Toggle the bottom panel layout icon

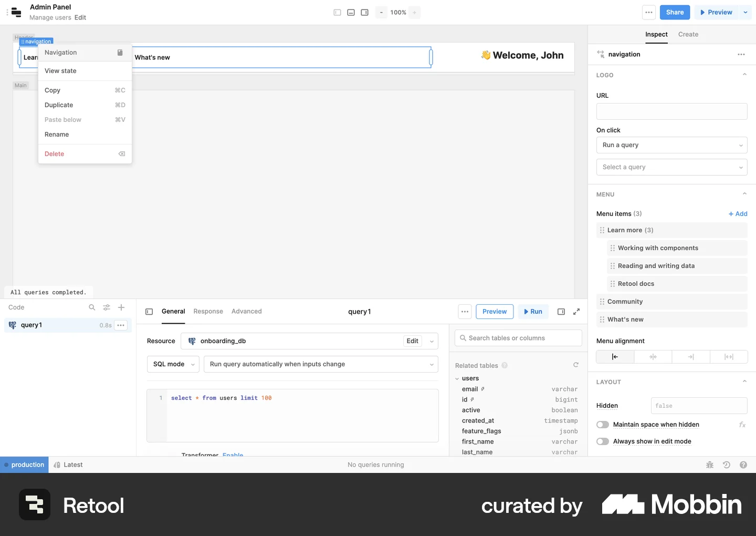tap(351, 13)
